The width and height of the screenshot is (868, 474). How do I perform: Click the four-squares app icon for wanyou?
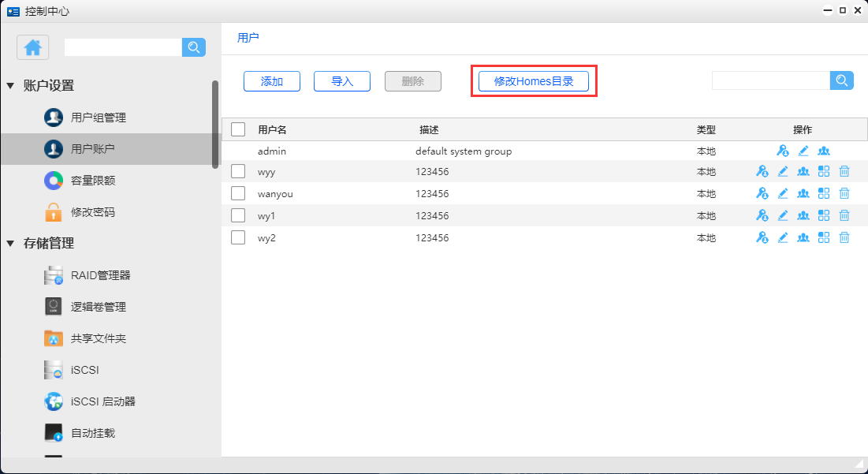pyautogui.click(x=824, y=194)
